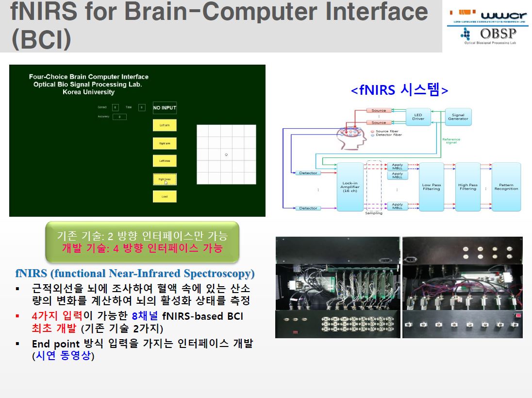Viewport: 532px width, 398px height.
Task: Open the blue 시연 동영상 link
Action: click(63, 356)
